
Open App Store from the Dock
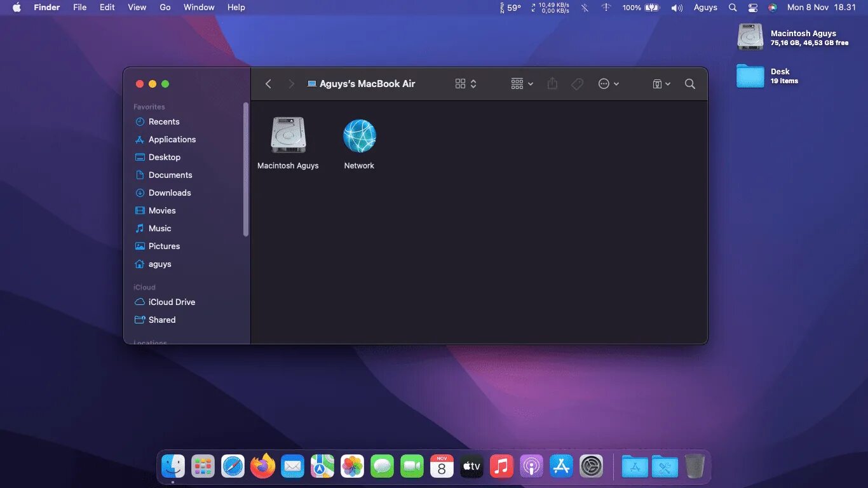561,467
